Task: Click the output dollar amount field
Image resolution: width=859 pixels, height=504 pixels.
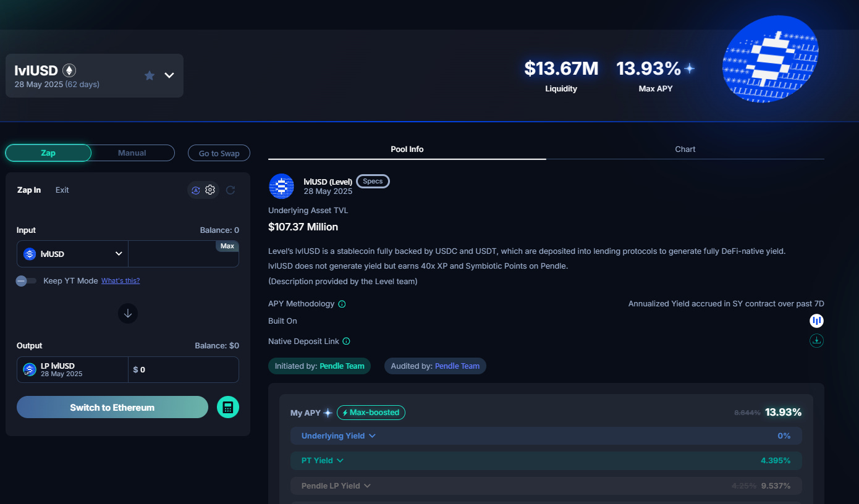Action: (183, 369)
